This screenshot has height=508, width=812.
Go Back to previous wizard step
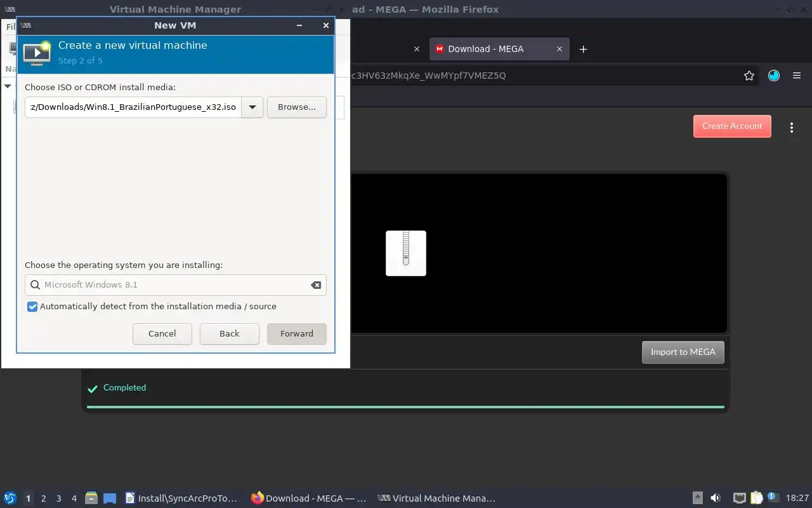[x=230, y=334]
